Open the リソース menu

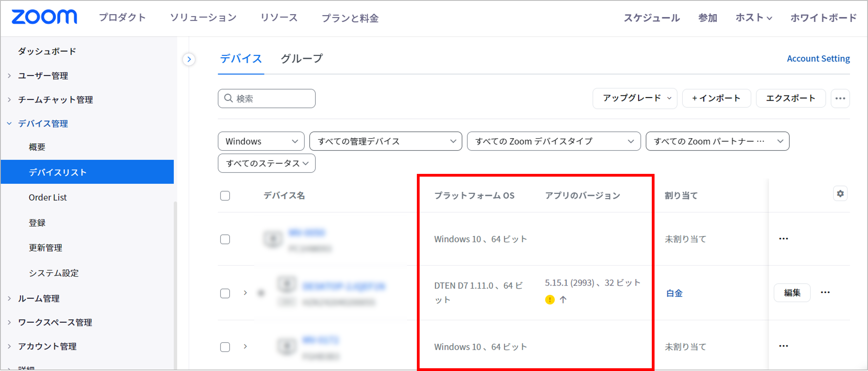tap(279, 18)
